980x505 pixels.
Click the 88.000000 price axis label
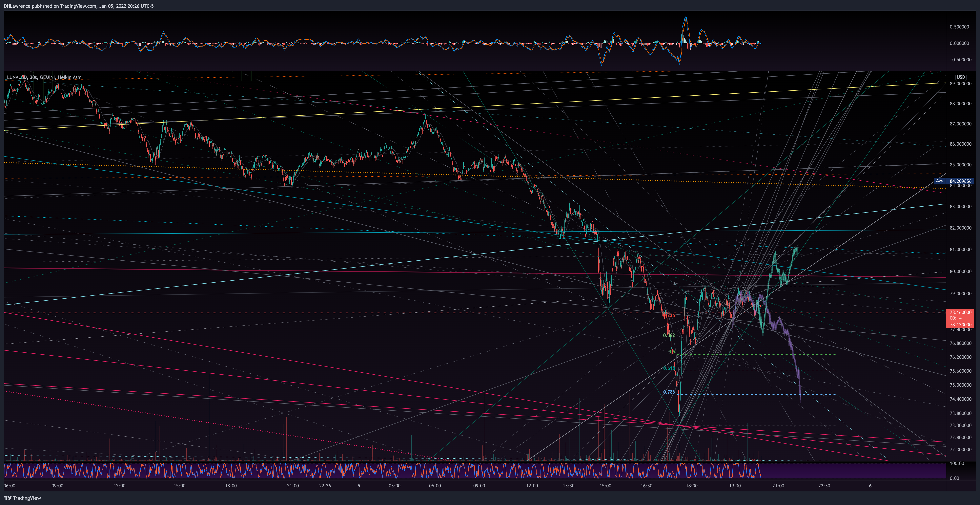pos(960,103)
